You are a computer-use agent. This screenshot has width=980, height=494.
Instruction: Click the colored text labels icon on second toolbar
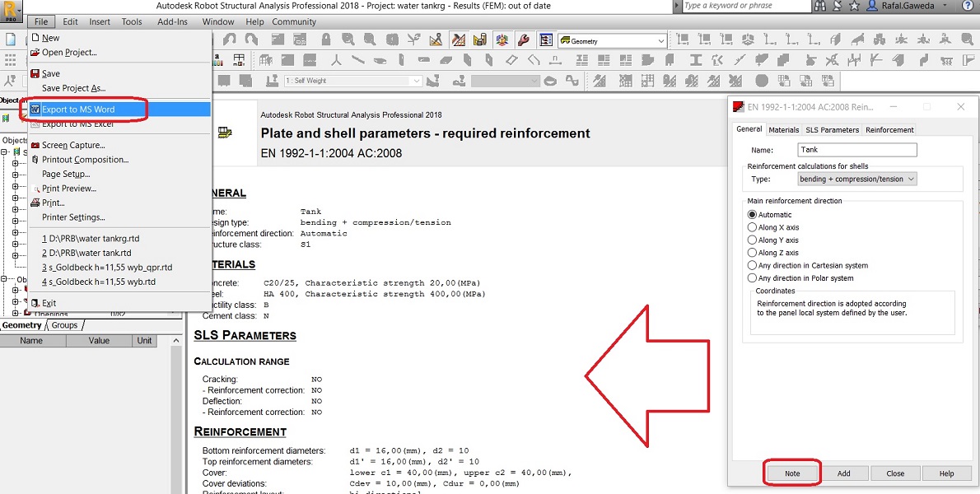click(x=219, y=60)
